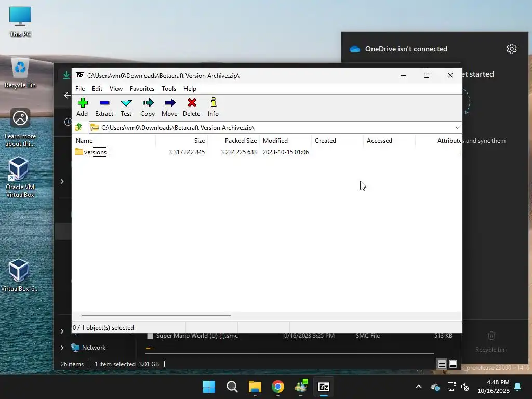Image resolution: width=532 pixels, height=399 pixels.
Task: Open the Info properties icon
Action: (x=213, y=107)
